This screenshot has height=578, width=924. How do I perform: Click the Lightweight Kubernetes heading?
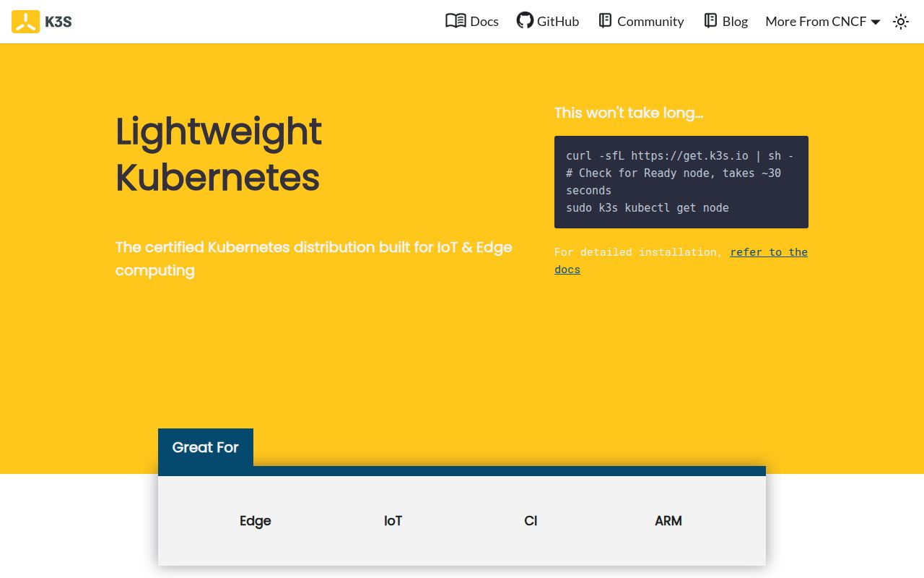[219, 155]
